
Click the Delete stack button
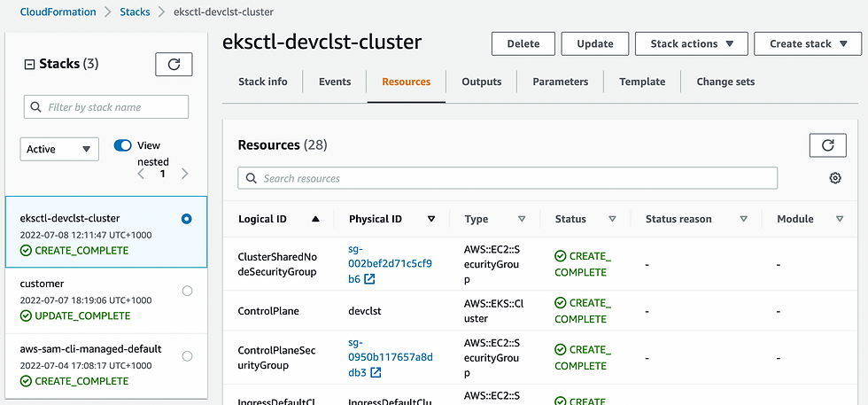pyautogui.click(x=523, y=43)
